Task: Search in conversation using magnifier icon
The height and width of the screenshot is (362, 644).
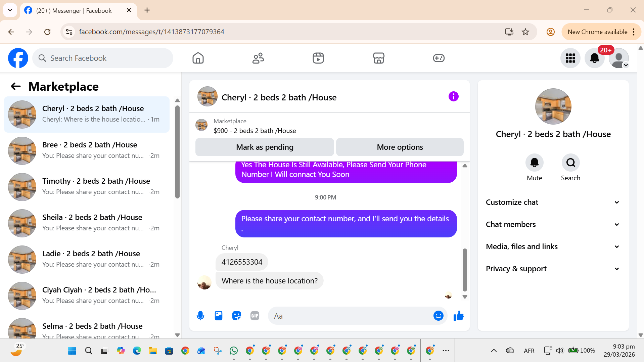Action: pyautogui.click(x=570, y=163)
